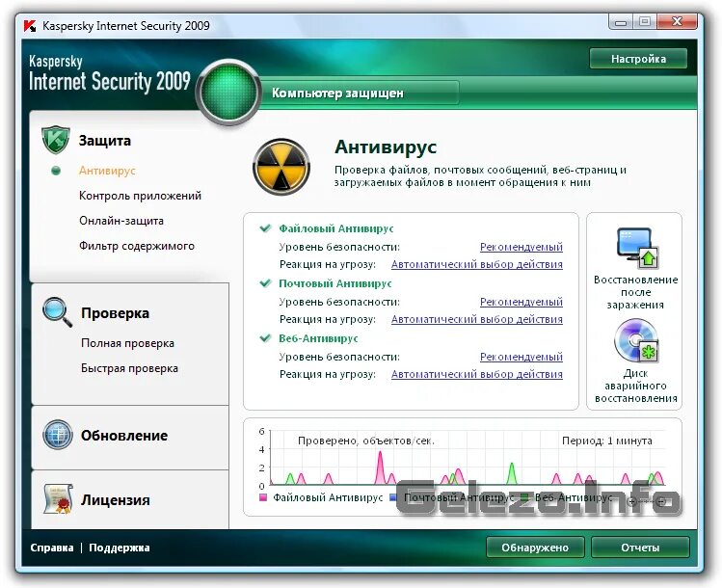This screenshot has height=588, width=722.
Task: Click the green shield Защита icon
Action: click(x=55, y=140)
